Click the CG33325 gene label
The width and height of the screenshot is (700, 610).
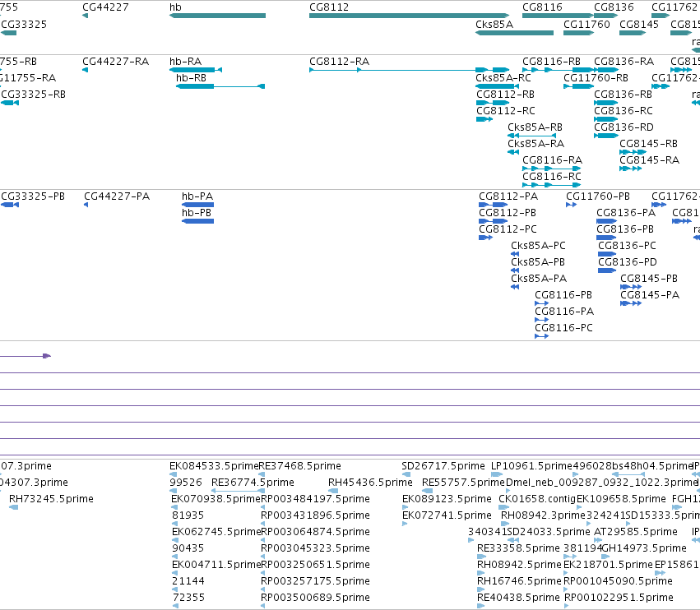point(24,24)
